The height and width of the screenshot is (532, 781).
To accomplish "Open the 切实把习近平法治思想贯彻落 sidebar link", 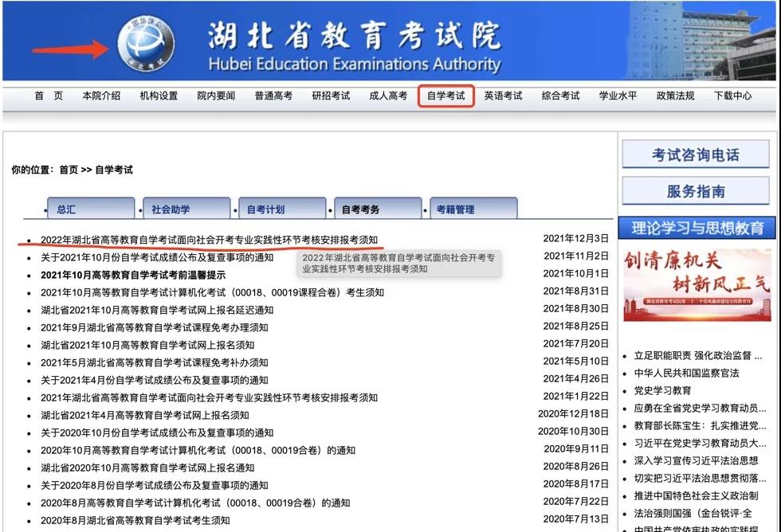I will 700,479.
